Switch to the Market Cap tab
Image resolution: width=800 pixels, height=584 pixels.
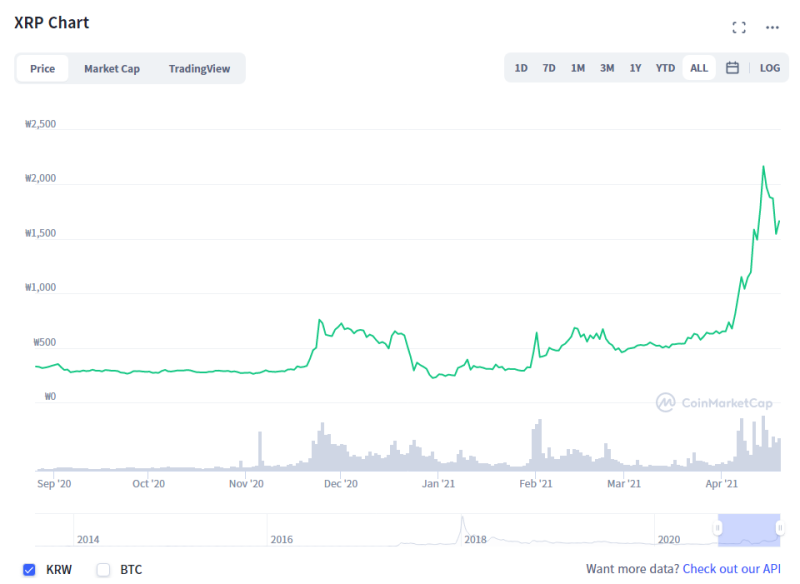[x=112, y=68]
